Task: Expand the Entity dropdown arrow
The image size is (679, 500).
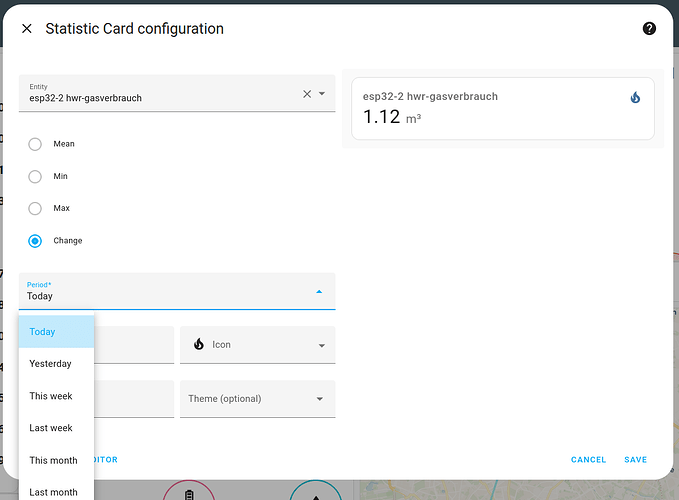Action: coord(322,94)
